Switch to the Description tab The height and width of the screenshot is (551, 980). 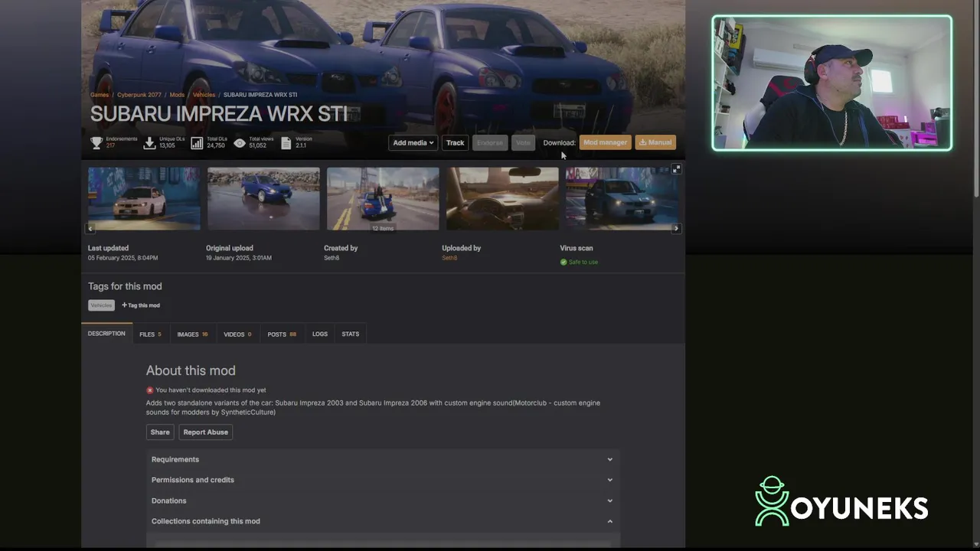pyautogui.click(x=106, y=334)
